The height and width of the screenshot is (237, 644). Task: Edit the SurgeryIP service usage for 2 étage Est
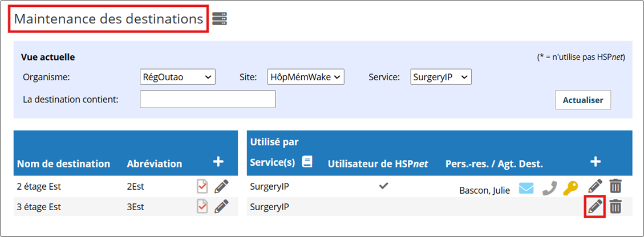click(595, 186)
